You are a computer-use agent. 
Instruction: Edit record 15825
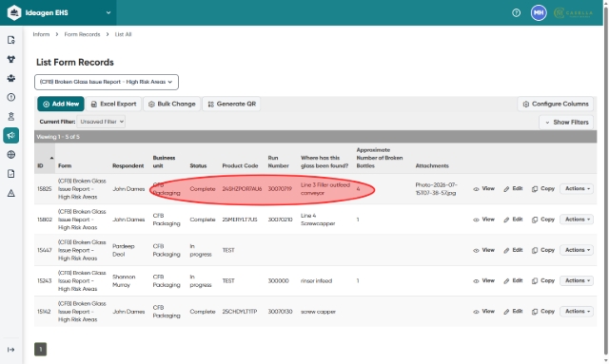point(513,188)
